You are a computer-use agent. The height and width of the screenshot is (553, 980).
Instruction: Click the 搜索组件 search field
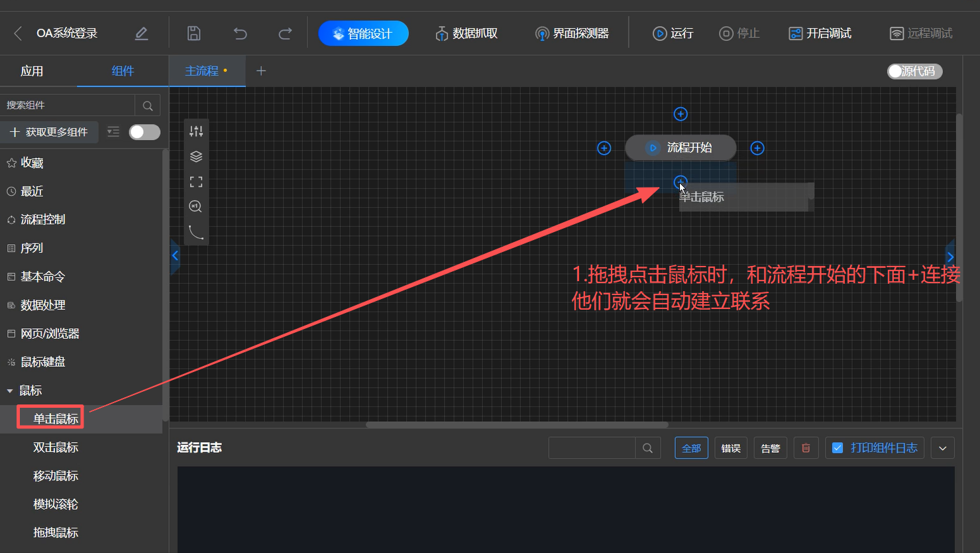point(68,105)
